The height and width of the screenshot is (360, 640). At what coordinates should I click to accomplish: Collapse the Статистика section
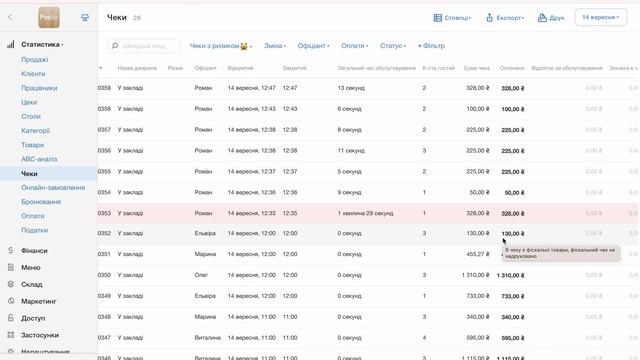pyautogui.click(x=42, y=44)
